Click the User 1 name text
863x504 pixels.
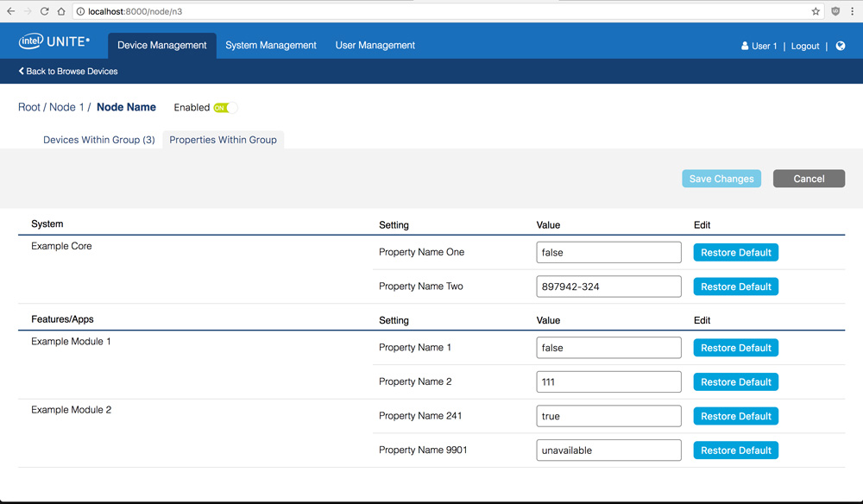765,46
